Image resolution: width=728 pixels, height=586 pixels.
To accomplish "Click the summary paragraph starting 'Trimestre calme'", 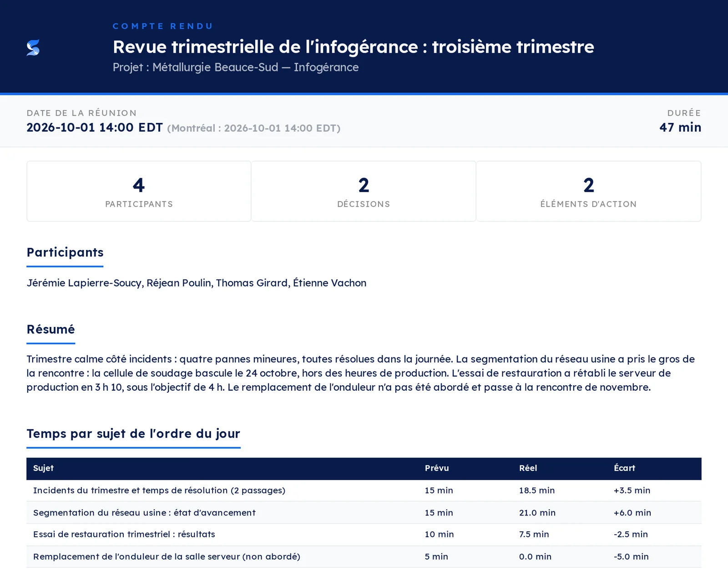I will coord(361,373).
